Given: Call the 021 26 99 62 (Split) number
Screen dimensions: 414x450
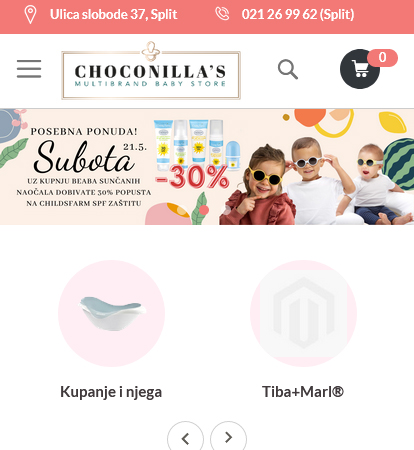Looking at the screenshot, I should [298, 14].
